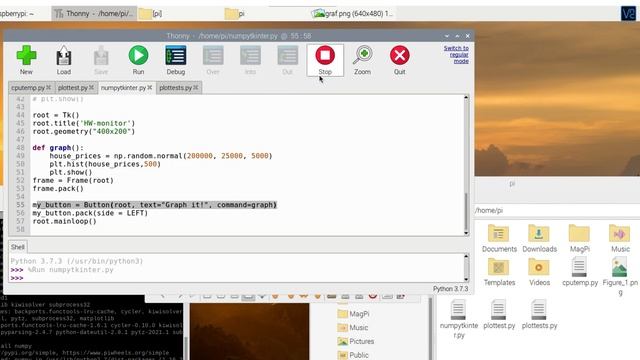Close the plottest.py tab
The height and width of the screenshot is (360, 640).
[x=91, y=87]
